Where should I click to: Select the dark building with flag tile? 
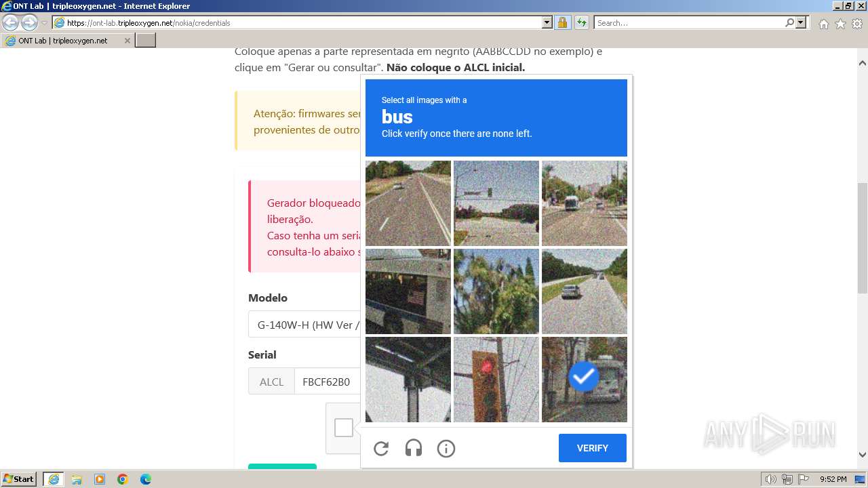coord(408,291)
